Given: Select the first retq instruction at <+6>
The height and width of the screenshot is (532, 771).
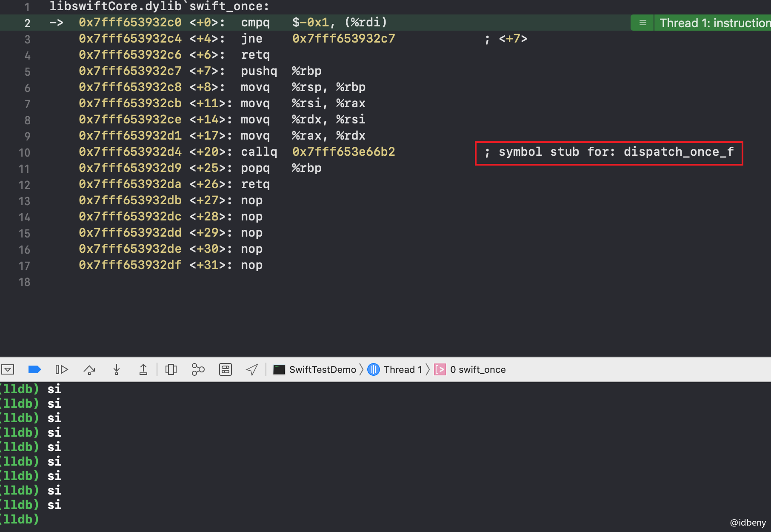Looking at the screenshot, I should (x=255, y=55).
